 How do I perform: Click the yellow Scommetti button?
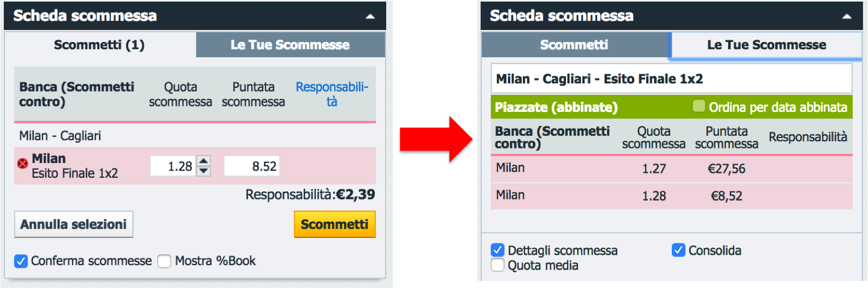click(335, 224)
